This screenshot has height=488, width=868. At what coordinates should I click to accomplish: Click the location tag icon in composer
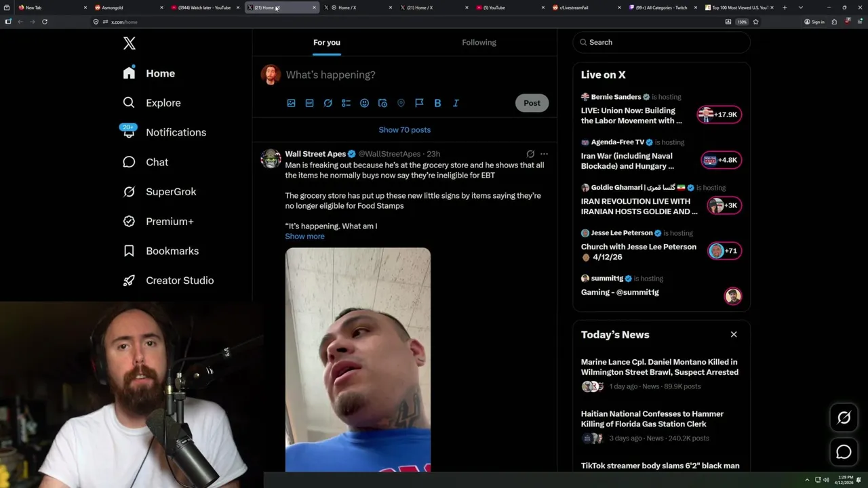pos(401,103)
